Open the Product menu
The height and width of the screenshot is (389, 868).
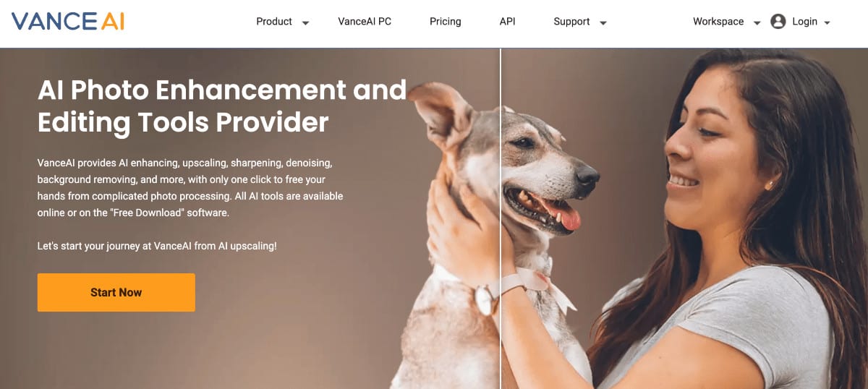click(274, 22)
